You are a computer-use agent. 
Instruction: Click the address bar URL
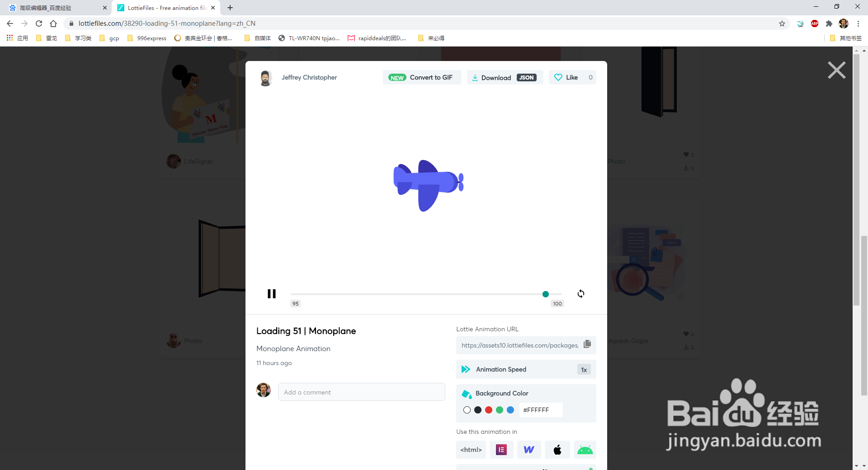point(167,23)
